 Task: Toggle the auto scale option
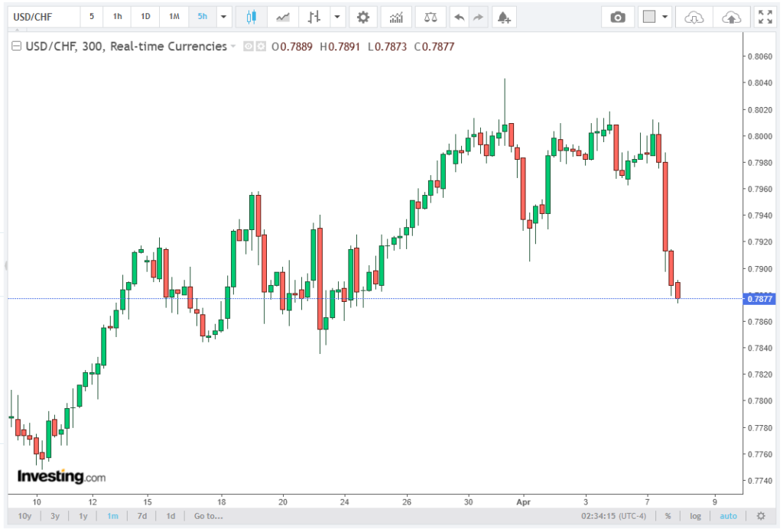728,516
